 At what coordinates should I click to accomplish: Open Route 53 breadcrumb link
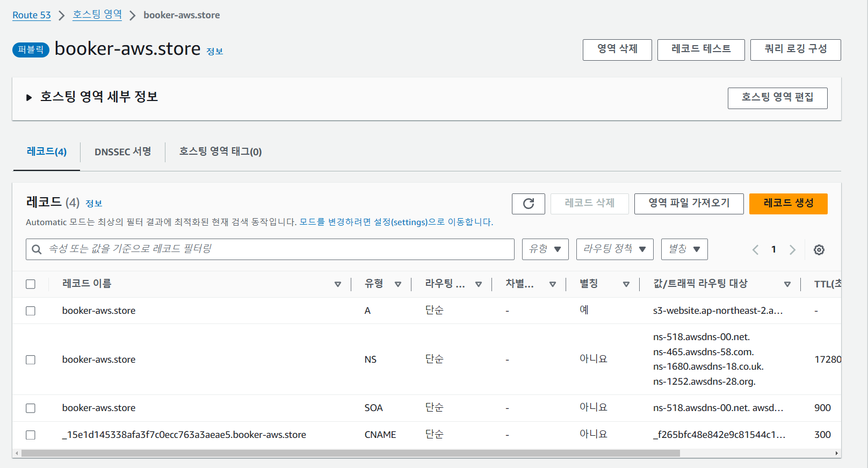(32, 15)
